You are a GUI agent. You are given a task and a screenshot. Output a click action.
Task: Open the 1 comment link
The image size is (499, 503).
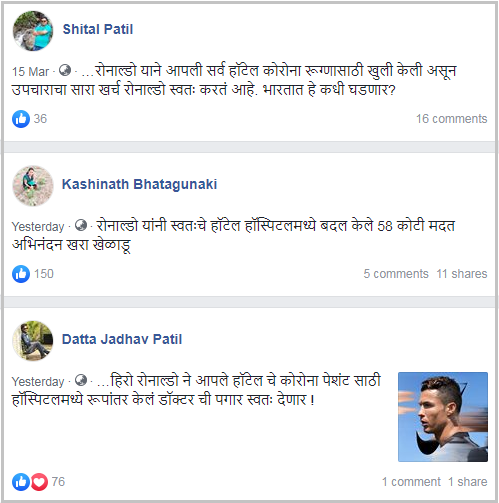(411, 482)
